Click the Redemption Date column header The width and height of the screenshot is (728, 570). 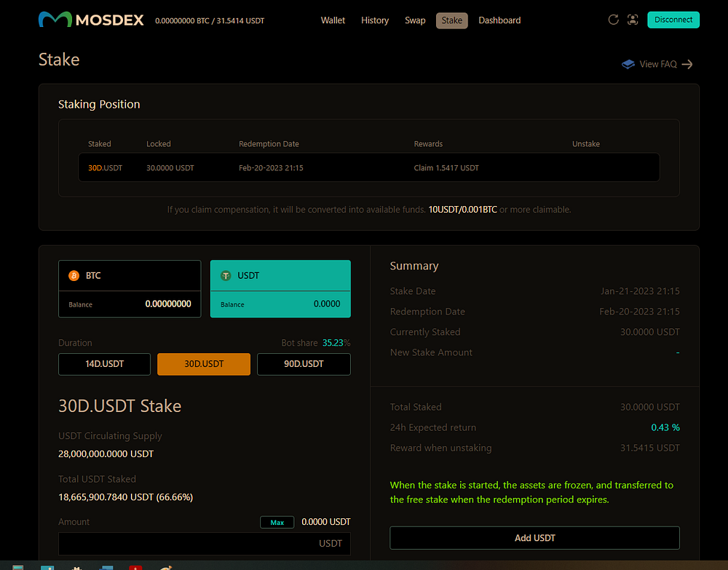[x=269, y=144]
